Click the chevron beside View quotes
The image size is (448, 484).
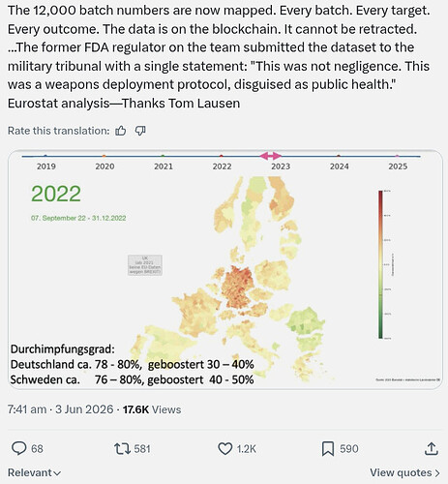point(437,473)
